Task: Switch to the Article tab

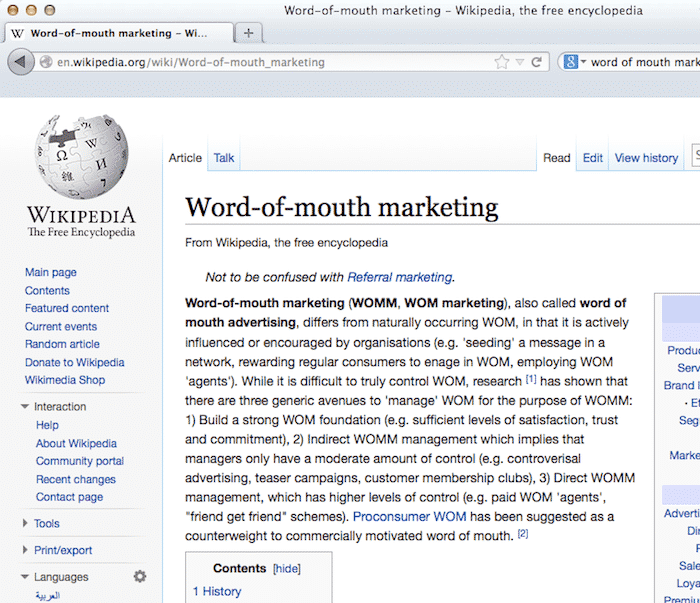Action: click(x=185, y=158)
